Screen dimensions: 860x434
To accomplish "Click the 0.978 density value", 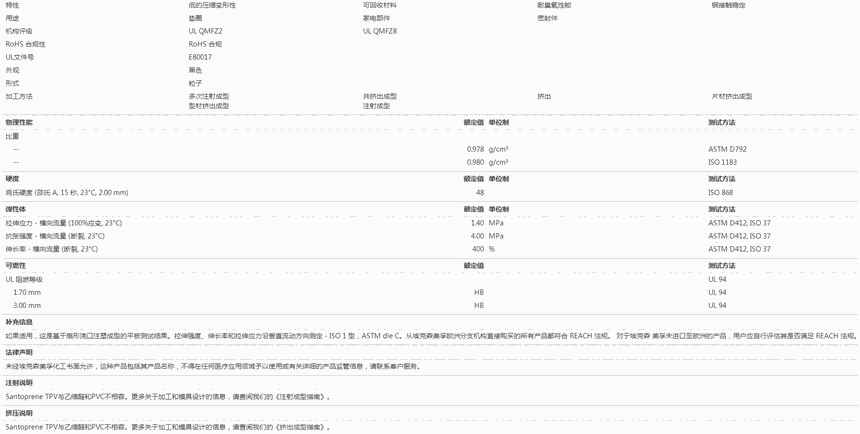I will [x=475, y=149].
